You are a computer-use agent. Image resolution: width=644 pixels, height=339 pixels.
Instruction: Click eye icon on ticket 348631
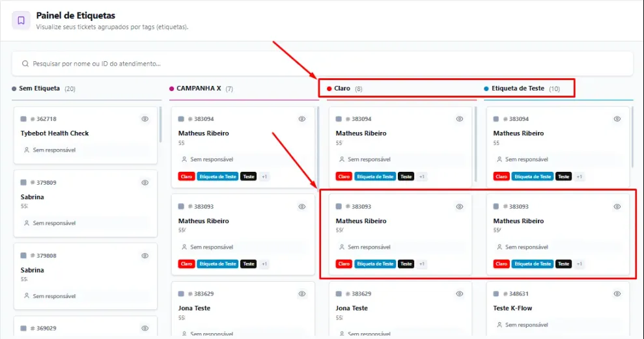[x=617, y=294]
